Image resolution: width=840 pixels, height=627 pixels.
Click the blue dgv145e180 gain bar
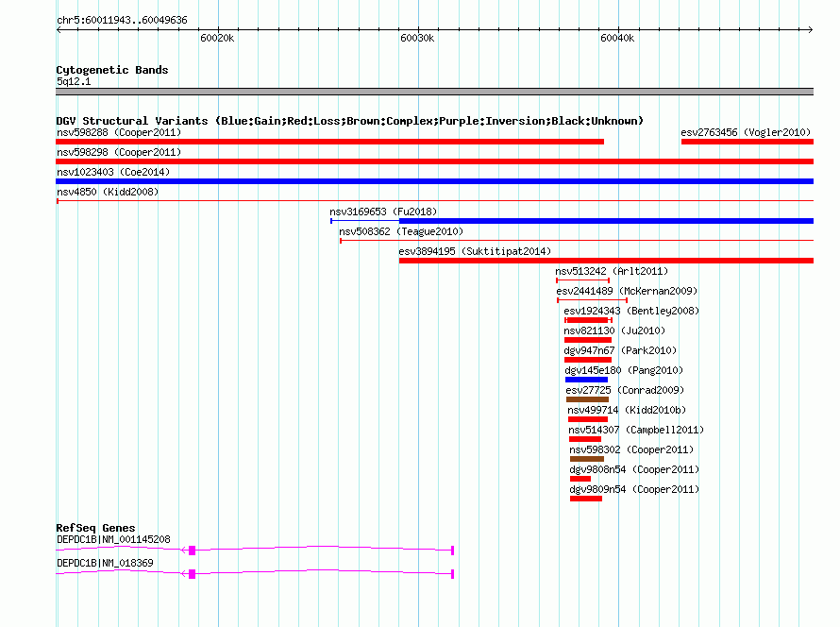tap(587, 380)
